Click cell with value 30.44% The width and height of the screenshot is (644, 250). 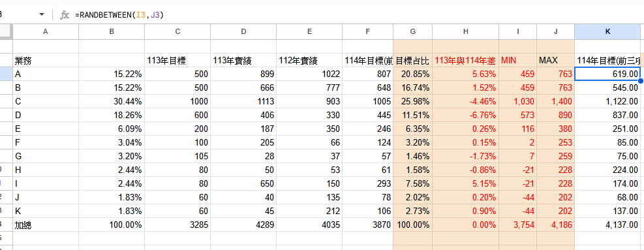click(112, 102)
